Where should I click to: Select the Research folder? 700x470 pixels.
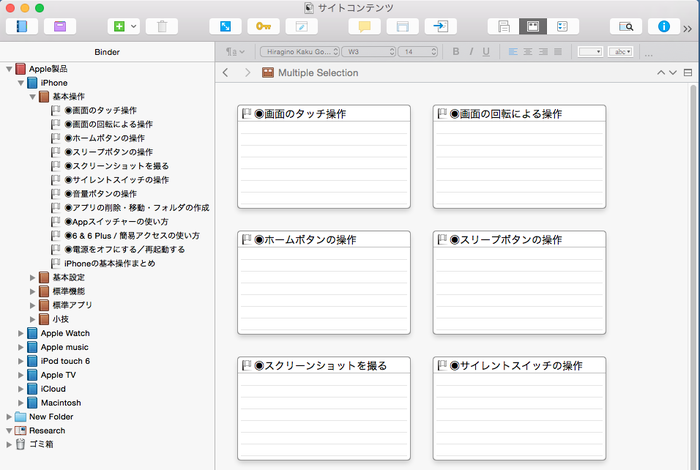47,430
